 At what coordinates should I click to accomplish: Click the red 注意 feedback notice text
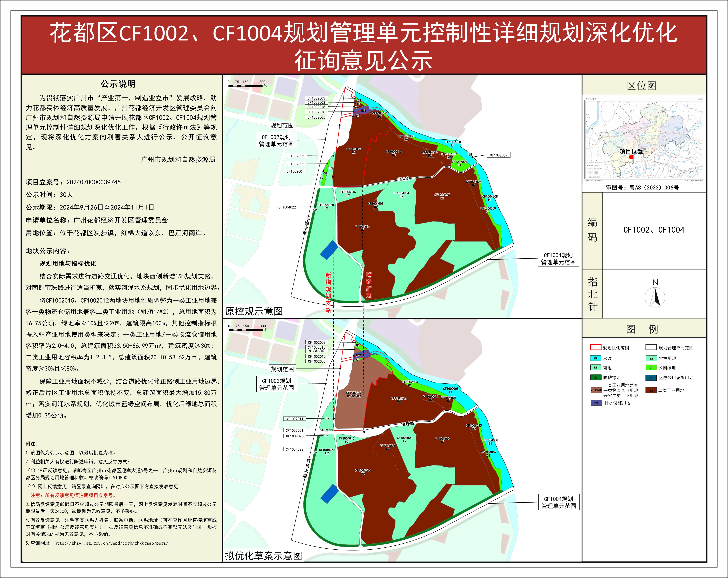click(73, 495)
